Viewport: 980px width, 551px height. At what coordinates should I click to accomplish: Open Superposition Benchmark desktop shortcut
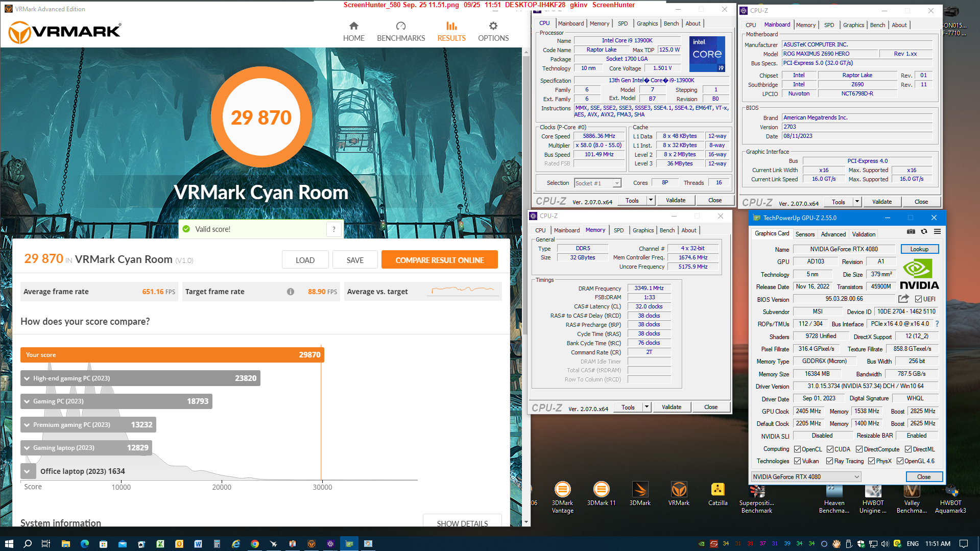(x=757, y=498)
